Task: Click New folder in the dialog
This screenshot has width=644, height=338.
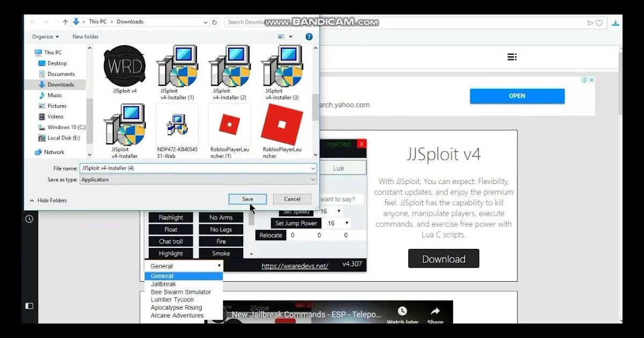Action: tap(85, 36)
